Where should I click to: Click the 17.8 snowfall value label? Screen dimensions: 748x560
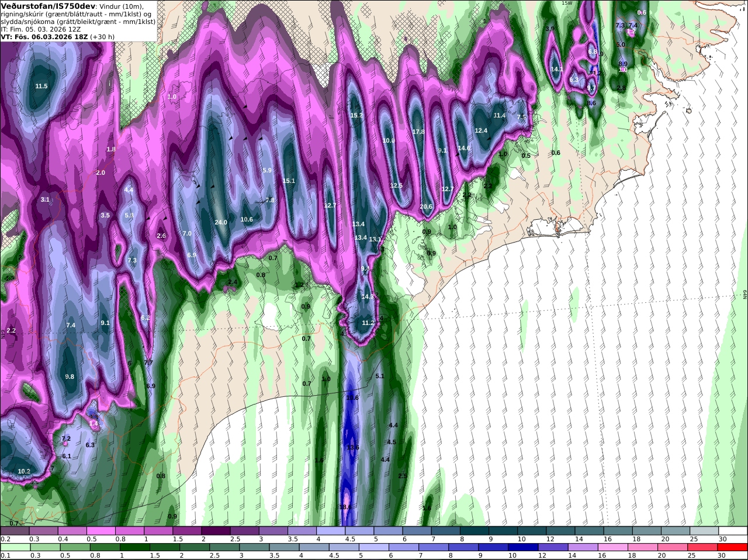(x=418, y=132)
